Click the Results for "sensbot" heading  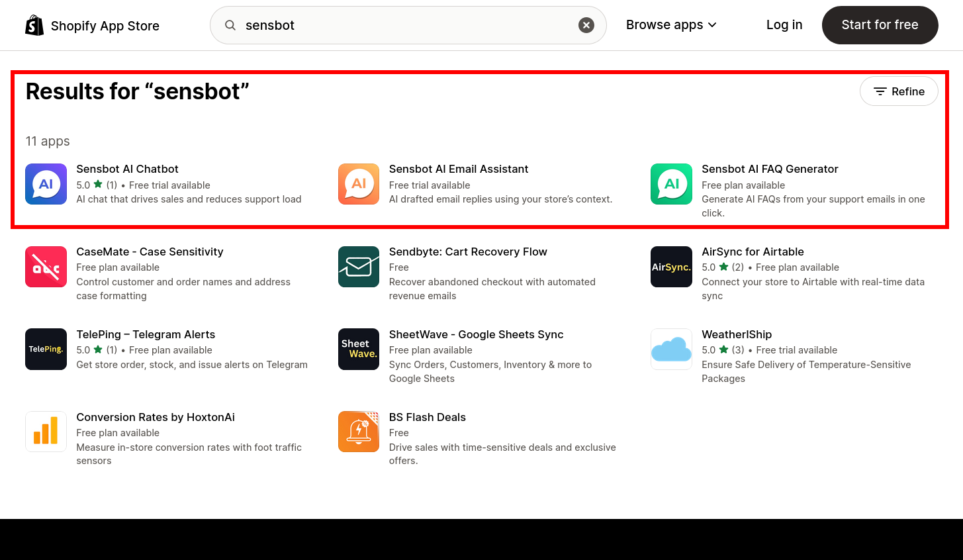137,91
